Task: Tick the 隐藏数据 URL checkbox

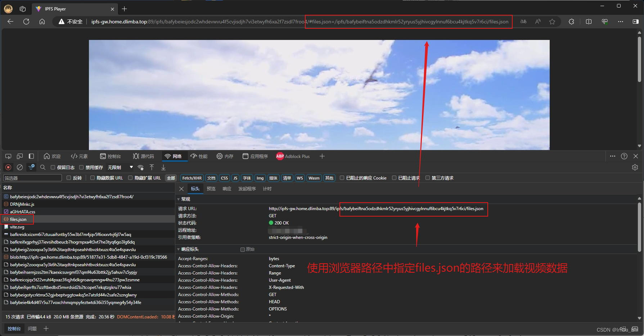Action: (x=93, y=178)
